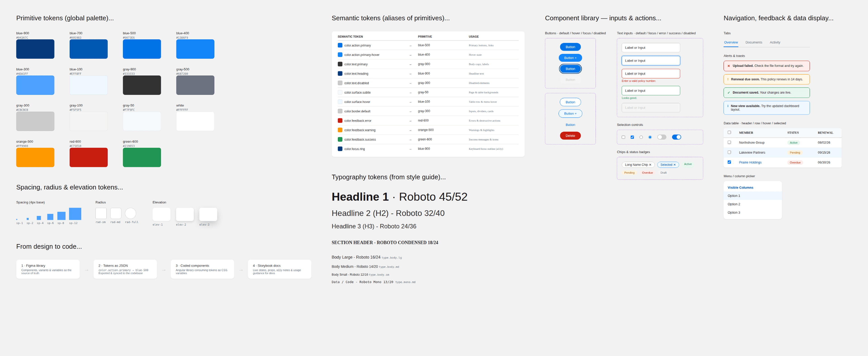
Task: Switch to the Overview tab
Action: tap(731, 43)
